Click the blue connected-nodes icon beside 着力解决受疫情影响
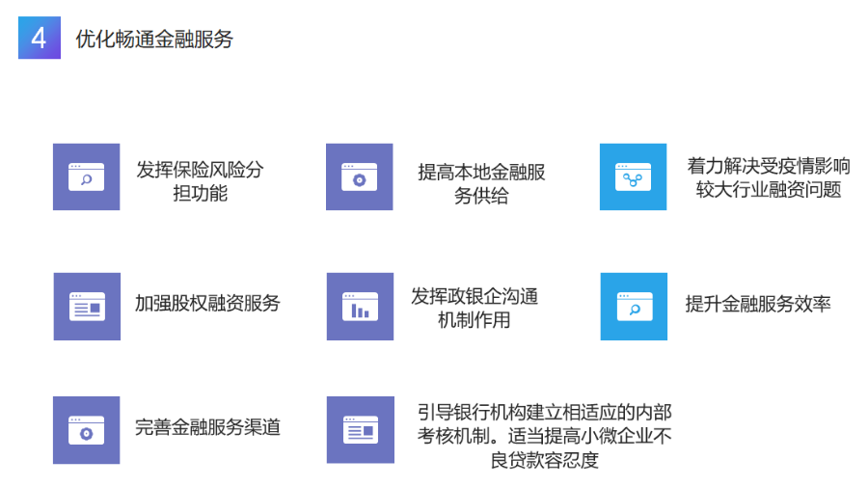Screen dimensions: 868x487 click(633, 177)
